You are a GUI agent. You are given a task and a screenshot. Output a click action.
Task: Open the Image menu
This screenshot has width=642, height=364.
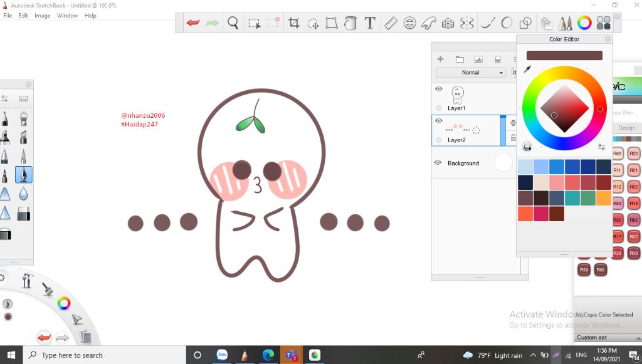click(x=42, y=16)
